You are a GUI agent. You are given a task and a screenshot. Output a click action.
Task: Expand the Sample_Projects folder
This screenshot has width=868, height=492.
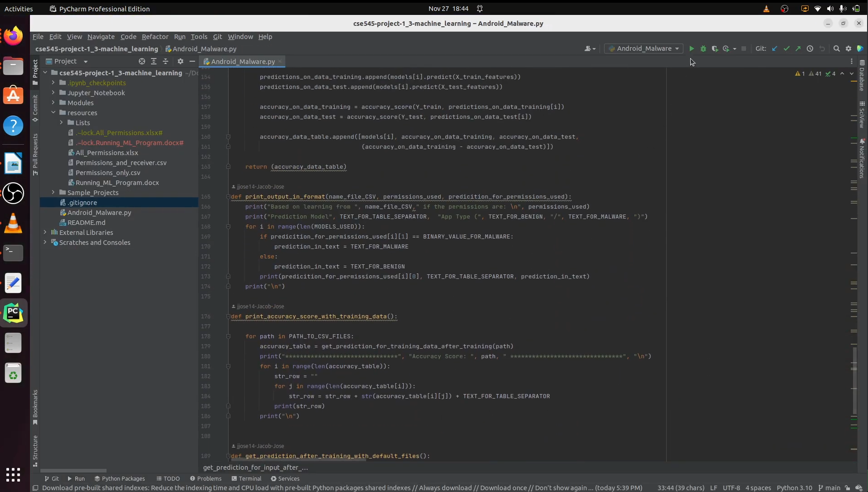click(53, 192)
